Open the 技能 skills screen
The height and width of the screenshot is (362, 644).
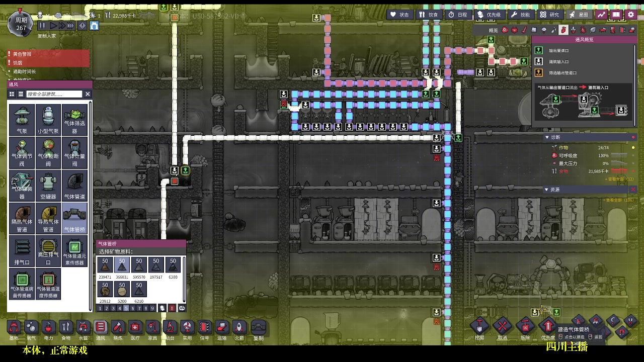pos(520,15)
